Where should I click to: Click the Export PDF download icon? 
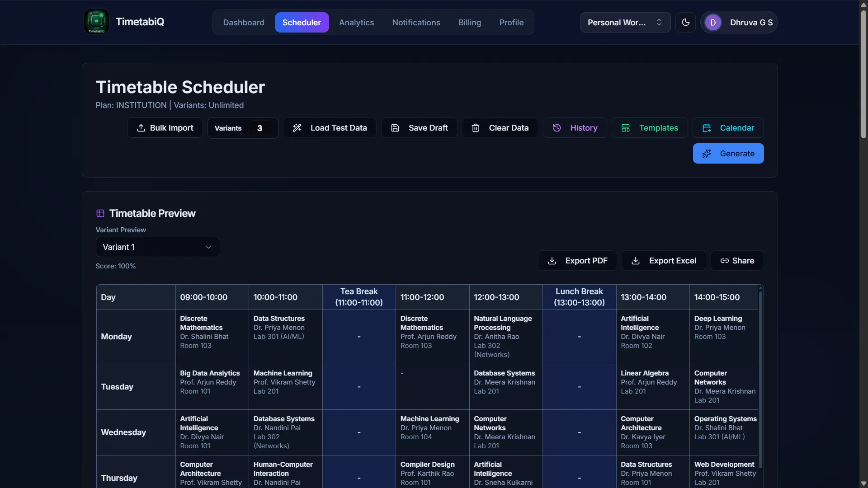coord(552,261)
